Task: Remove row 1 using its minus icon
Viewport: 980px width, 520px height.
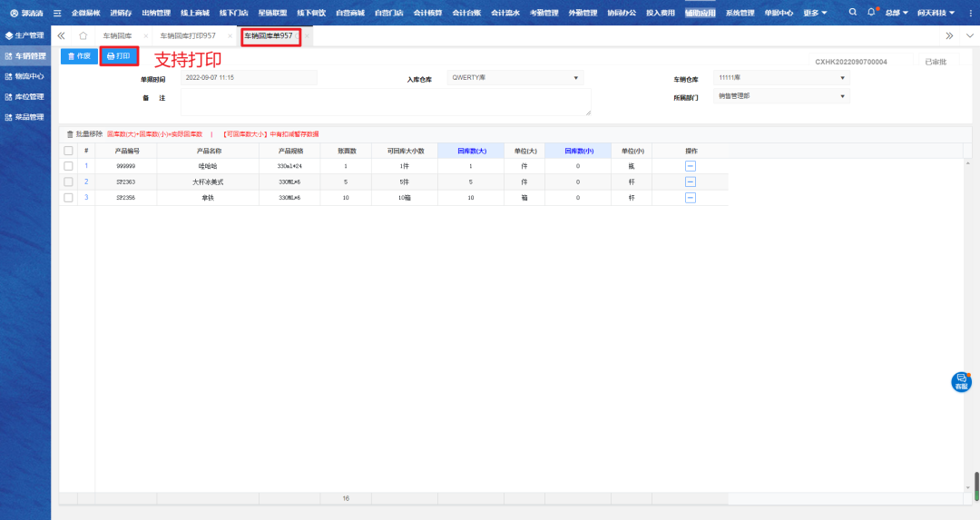Action: [690, 166]
